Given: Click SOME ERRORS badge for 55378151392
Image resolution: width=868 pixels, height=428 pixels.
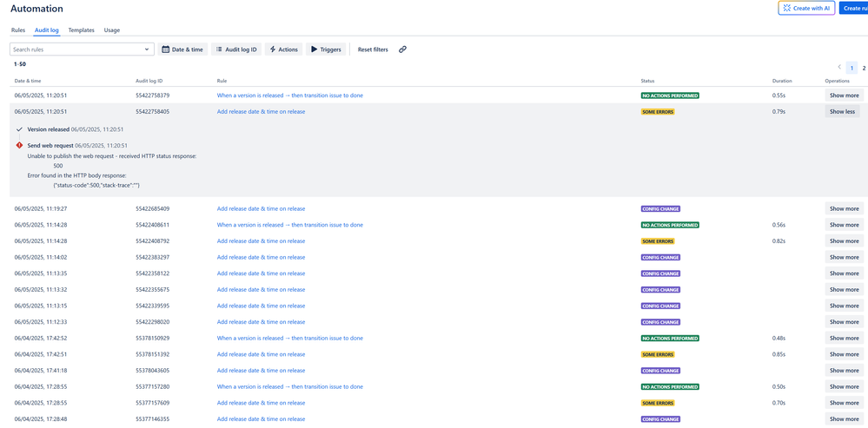Looking at the screenshot, I should coord(658,354).
